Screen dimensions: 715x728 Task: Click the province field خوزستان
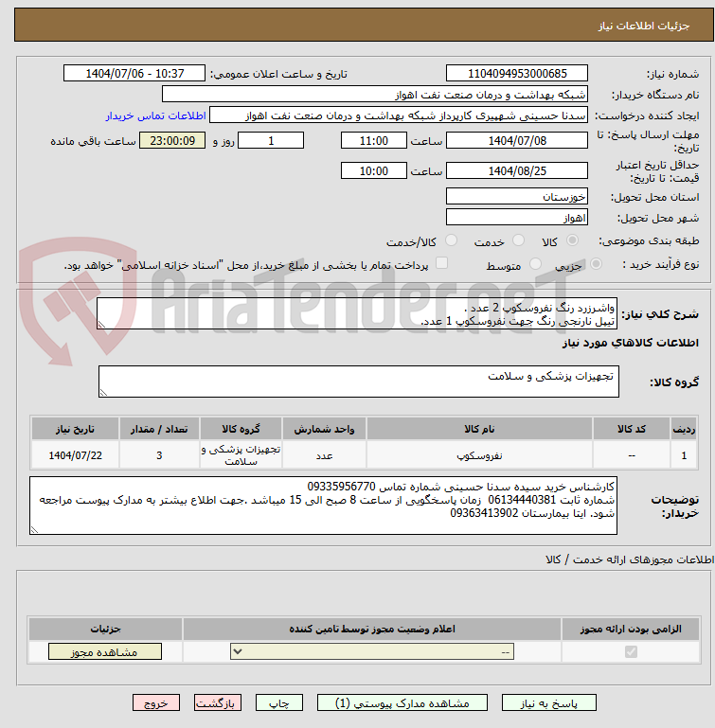click(x=517, y=196)
